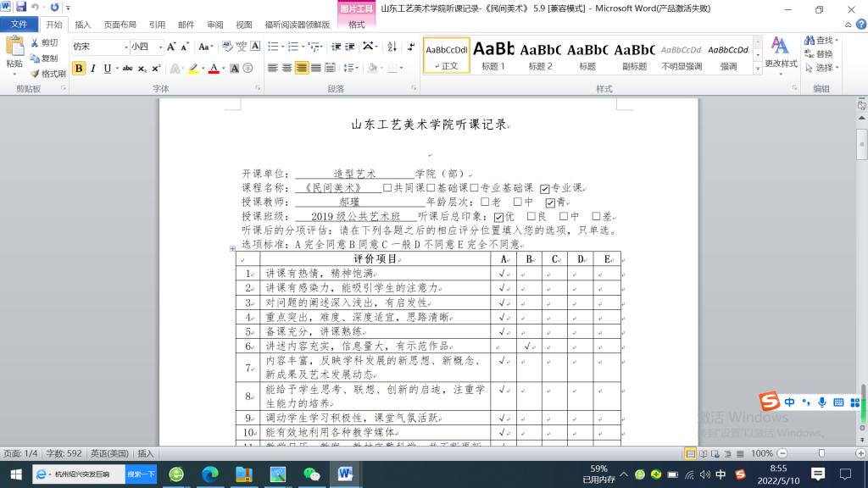
Task: Apply the 标题 1 style
Action: click(493, 55)
